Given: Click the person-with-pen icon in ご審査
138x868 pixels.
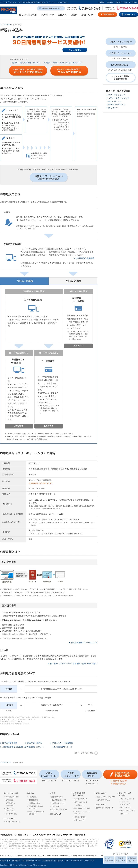Looking at the screenshot, I should [8, 223].
